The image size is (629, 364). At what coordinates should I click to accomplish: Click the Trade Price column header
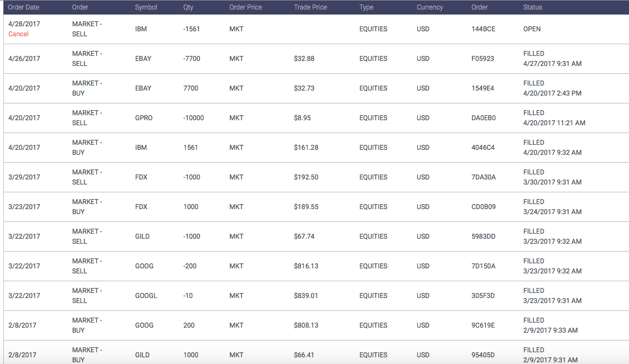(x=310, y=7)
